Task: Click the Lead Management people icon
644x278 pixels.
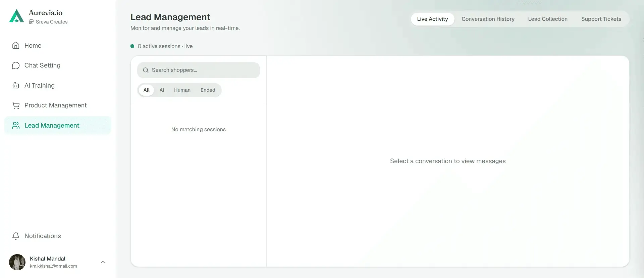Action: tap(16, 125)
